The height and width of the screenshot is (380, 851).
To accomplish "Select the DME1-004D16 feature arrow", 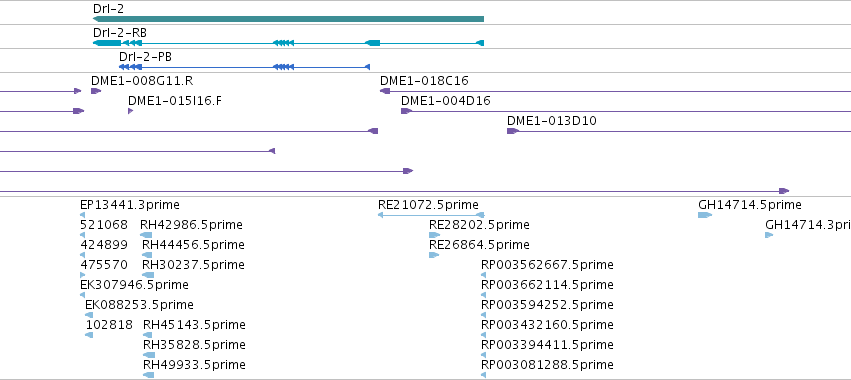I will 407,111.
